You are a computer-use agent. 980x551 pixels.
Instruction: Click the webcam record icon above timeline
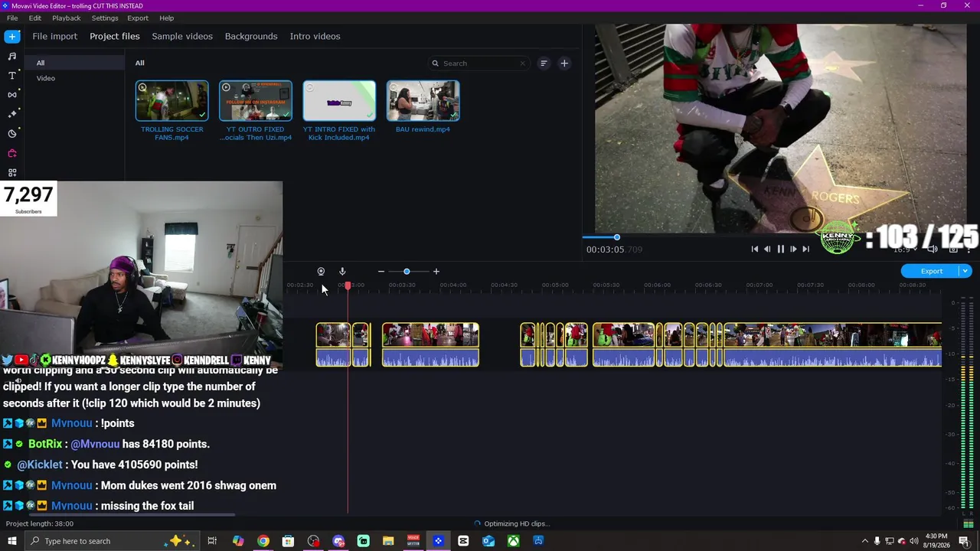point(321,272)
